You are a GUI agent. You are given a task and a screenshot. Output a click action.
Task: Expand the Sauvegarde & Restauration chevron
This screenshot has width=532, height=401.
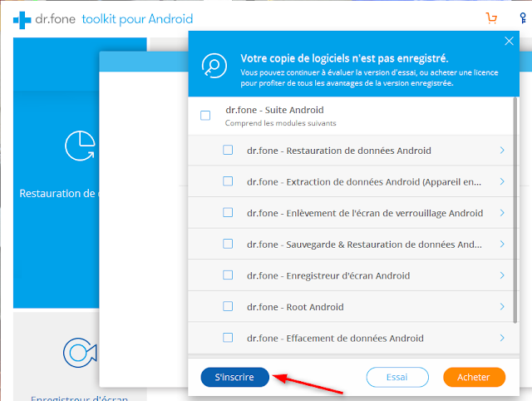[x=502, y=244]
